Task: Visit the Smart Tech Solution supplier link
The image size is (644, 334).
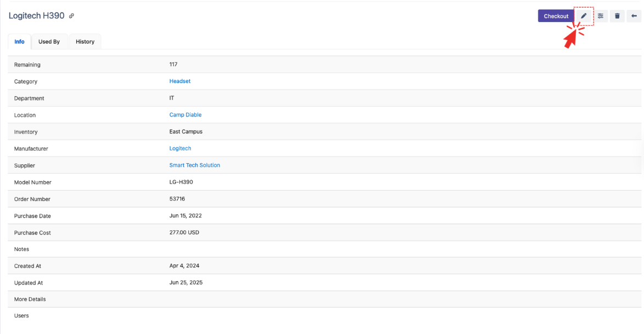Action: click(195, 165)
